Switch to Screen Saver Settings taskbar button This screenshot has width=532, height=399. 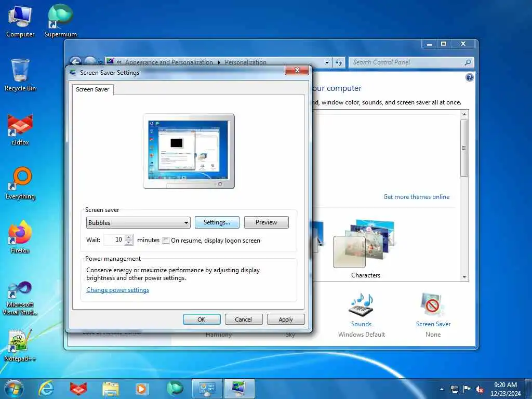point(239,389)
